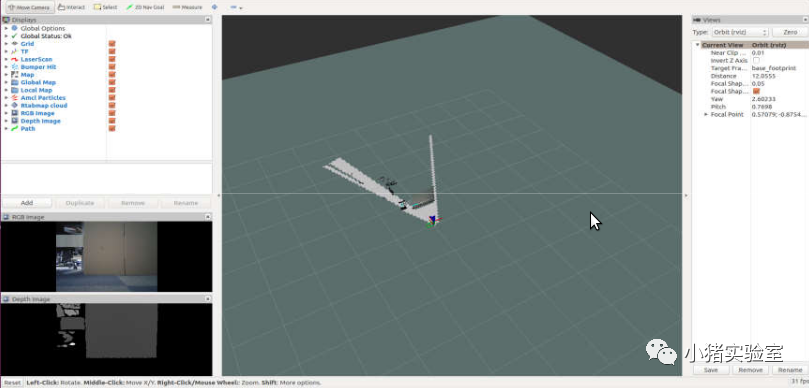Activate the Interact tool
Screen dimensions: 809x388
71,7
